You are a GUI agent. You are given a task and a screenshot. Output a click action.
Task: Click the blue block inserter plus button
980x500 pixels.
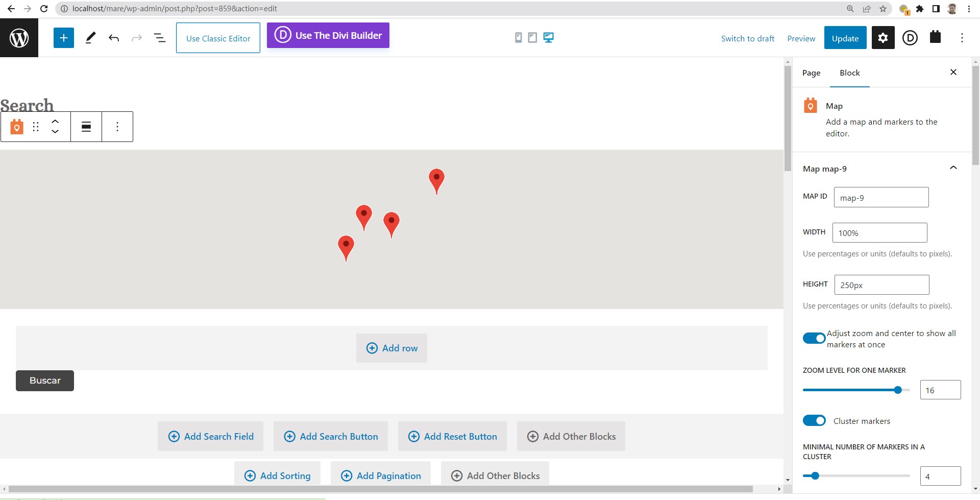point(64,38)
